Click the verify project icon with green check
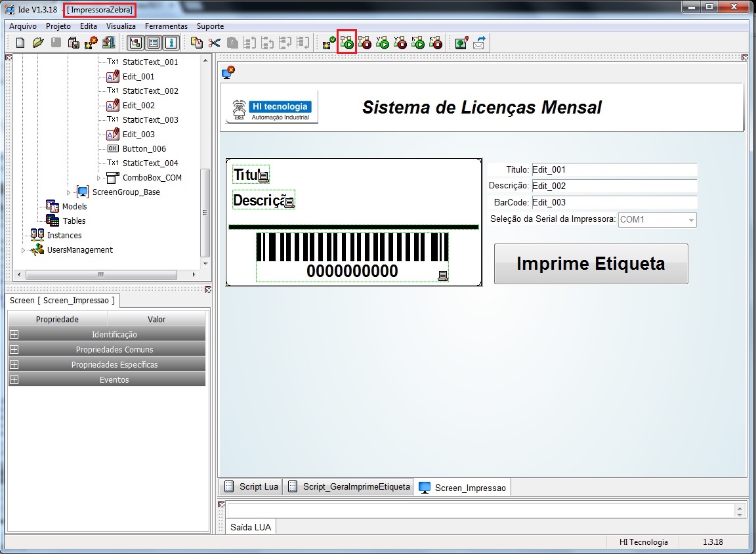 click(x=329, y=43)
